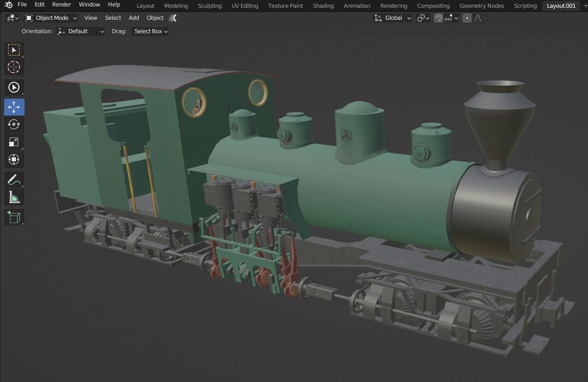This screenshot has height=382, width=588.
Task: Switch to the Sculpting workspace tab
Action: click(x=210, y=6)
